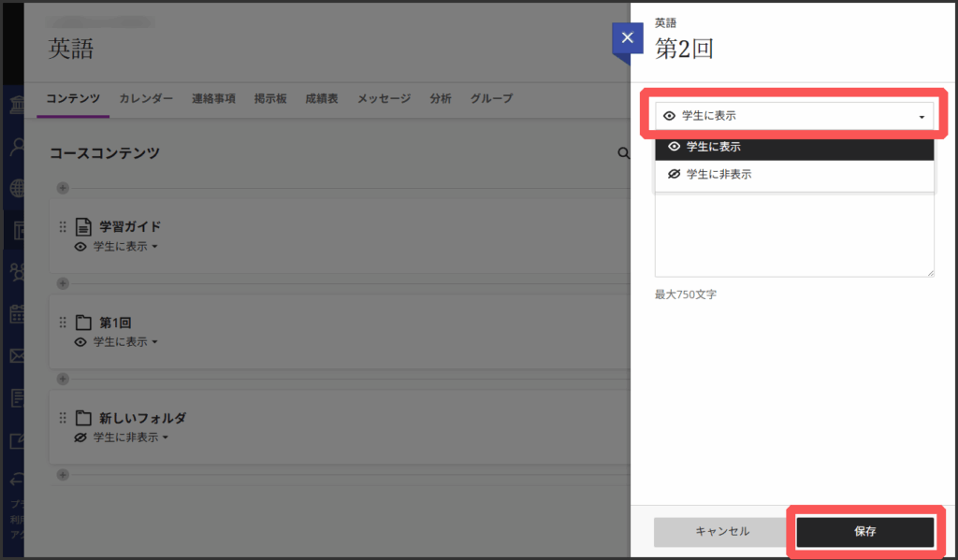Click the 第1回 folder icon
The height and width of the screenshot is (560, 958).
tap(83, 323)
